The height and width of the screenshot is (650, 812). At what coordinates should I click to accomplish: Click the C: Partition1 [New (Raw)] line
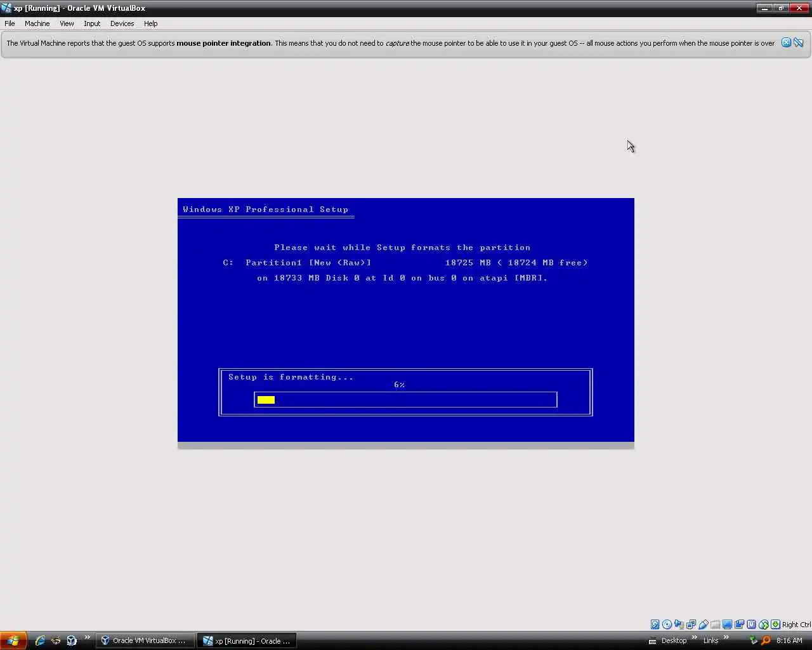pos(405,263)
